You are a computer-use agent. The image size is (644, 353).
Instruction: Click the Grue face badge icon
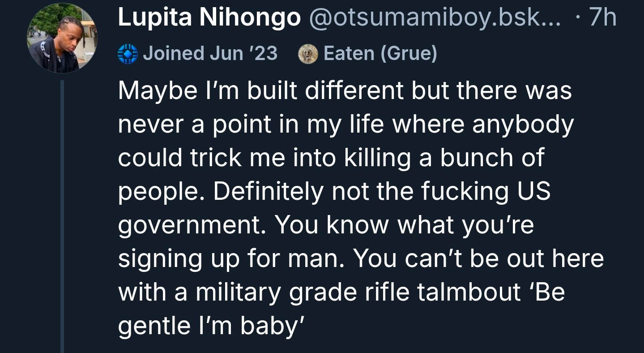point(308,54)
